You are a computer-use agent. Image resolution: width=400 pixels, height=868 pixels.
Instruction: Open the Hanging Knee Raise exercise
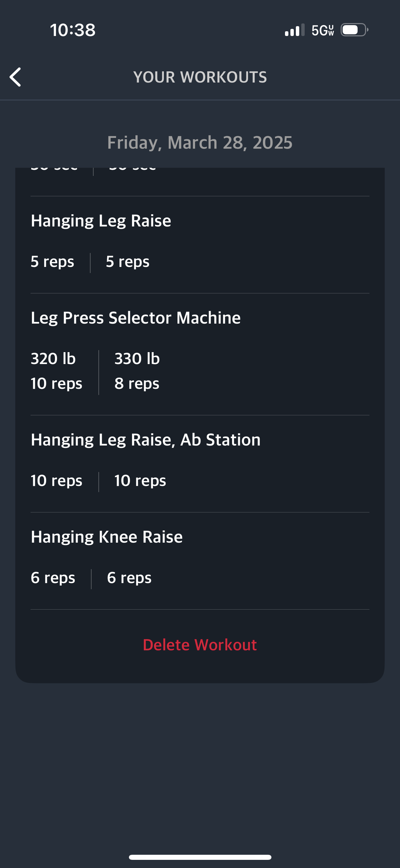[107, 537]
